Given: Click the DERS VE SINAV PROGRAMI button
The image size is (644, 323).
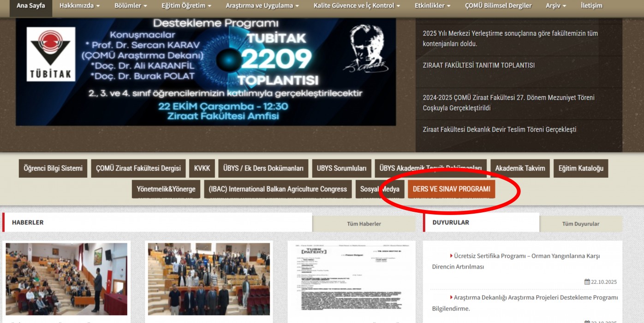Looking at the screenshot, I should point(451,189).
